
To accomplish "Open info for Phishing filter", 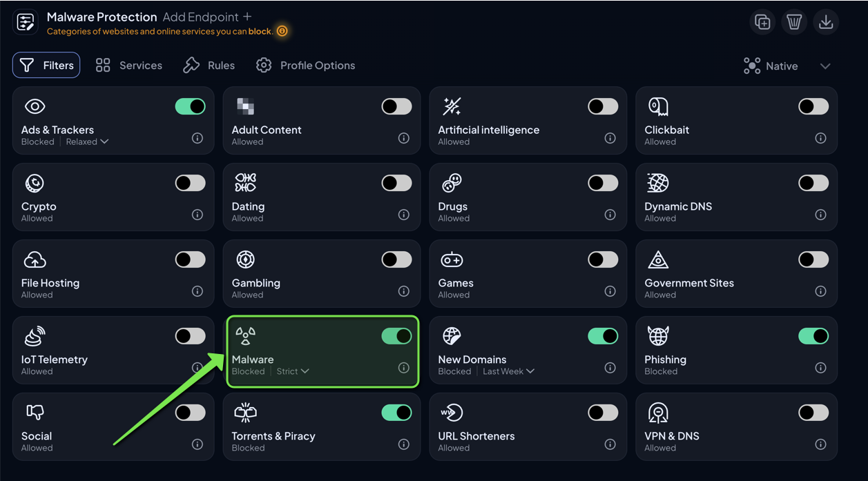I will (820, 368).
